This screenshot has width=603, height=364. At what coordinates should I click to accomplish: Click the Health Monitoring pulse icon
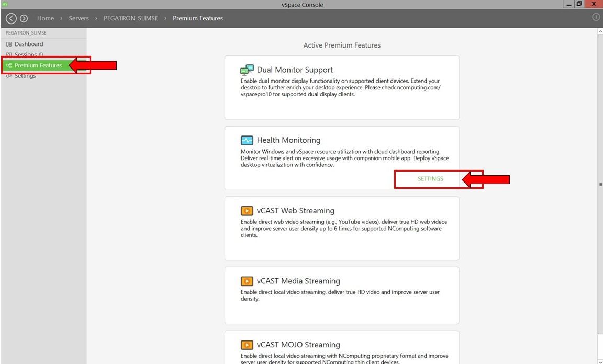pyautogui.click(x=247, y=140)
